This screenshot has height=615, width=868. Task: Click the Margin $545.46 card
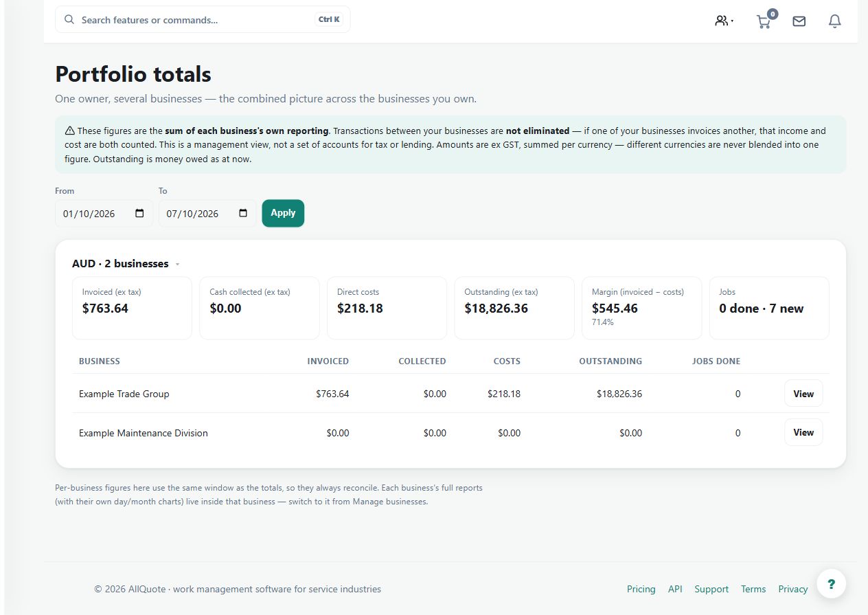click(642, 308)
